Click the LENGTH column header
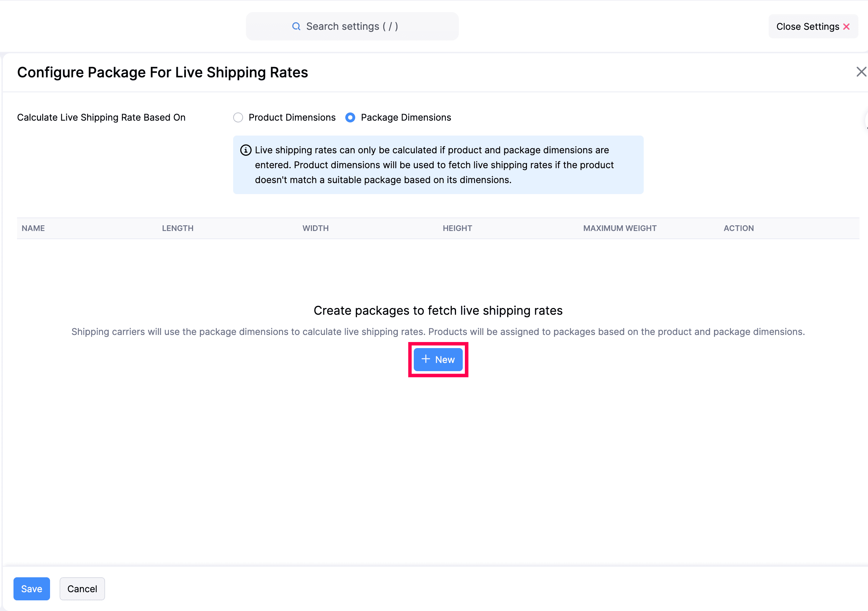This screenshot has width=868, height=611. point(178,229)
